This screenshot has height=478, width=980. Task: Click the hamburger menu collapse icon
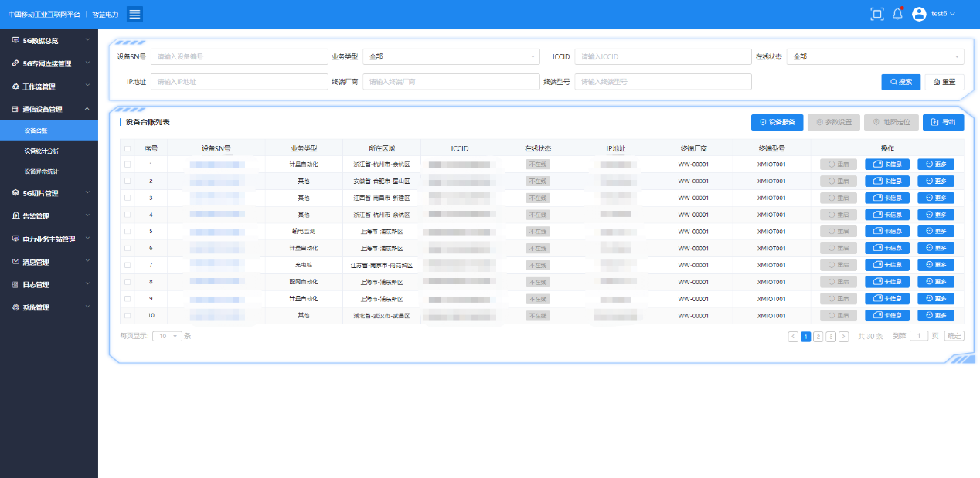(134, 14)
